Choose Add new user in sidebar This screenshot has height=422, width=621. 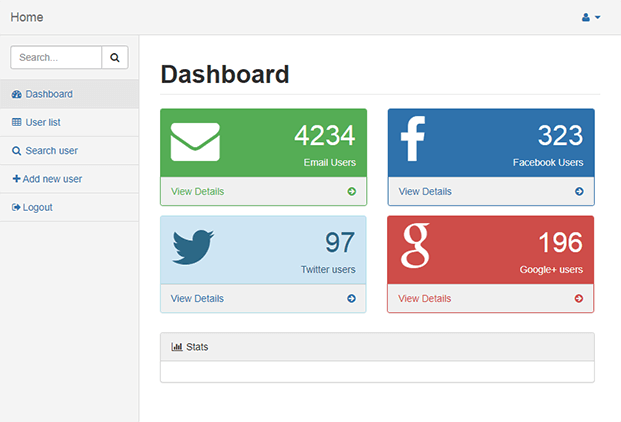pos(52,179)
